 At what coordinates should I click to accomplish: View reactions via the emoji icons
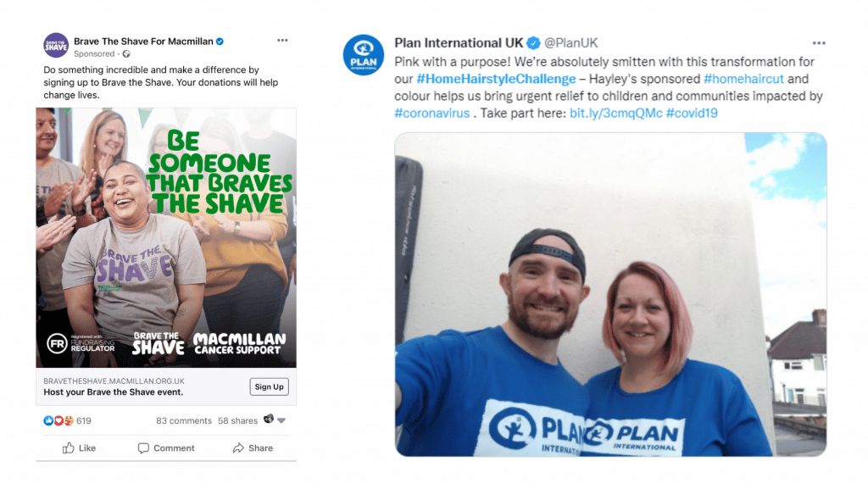tap(58, 421)
